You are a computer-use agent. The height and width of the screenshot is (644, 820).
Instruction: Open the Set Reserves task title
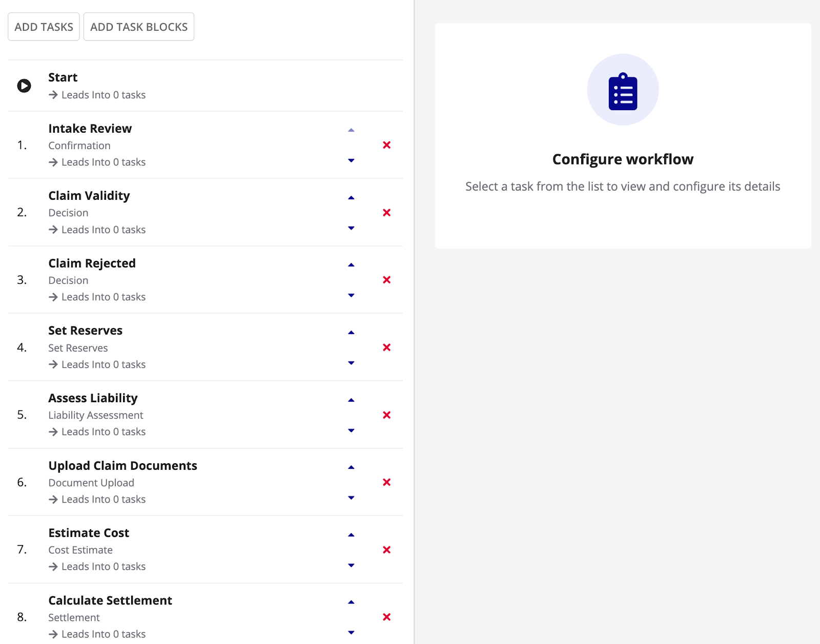pyautogui.click(x=85, y=330)
